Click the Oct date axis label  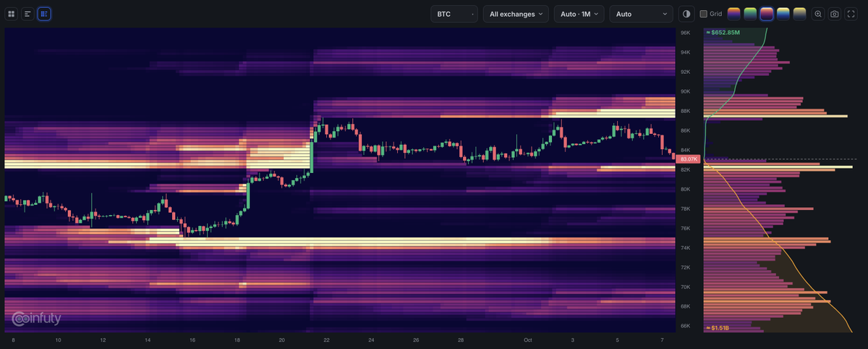coord(527,339)
